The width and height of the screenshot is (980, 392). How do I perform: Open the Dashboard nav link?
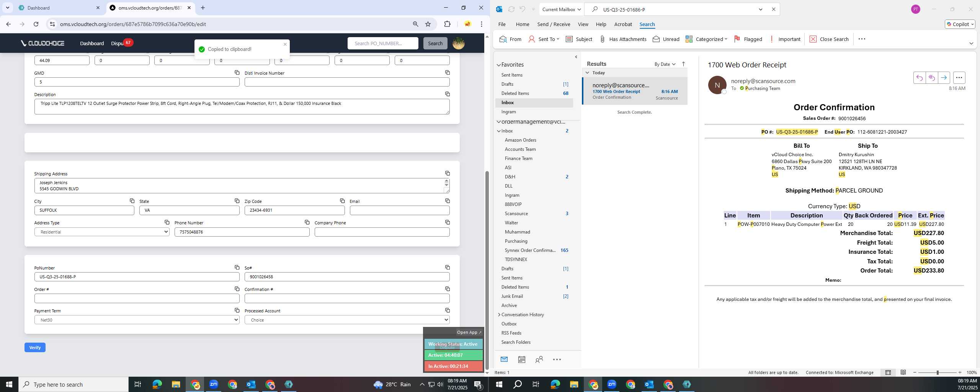(92, 43)
